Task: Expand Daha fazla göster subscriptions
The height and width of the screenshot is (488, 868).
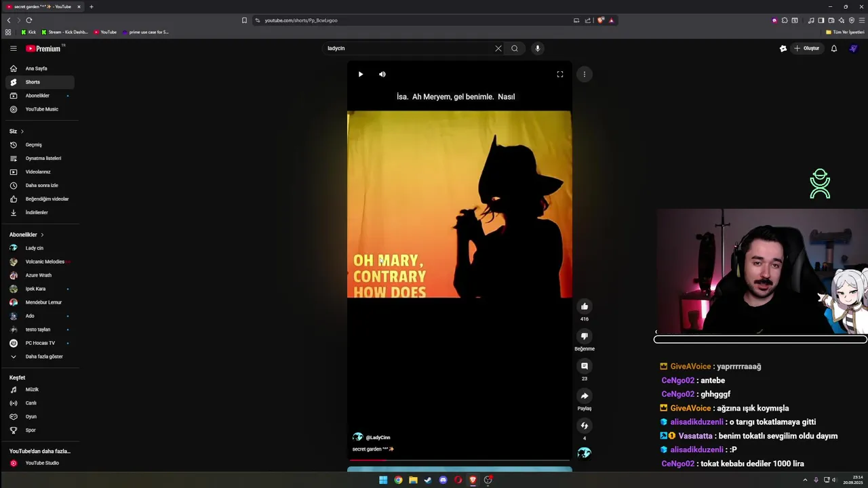Action: point(39,357)
